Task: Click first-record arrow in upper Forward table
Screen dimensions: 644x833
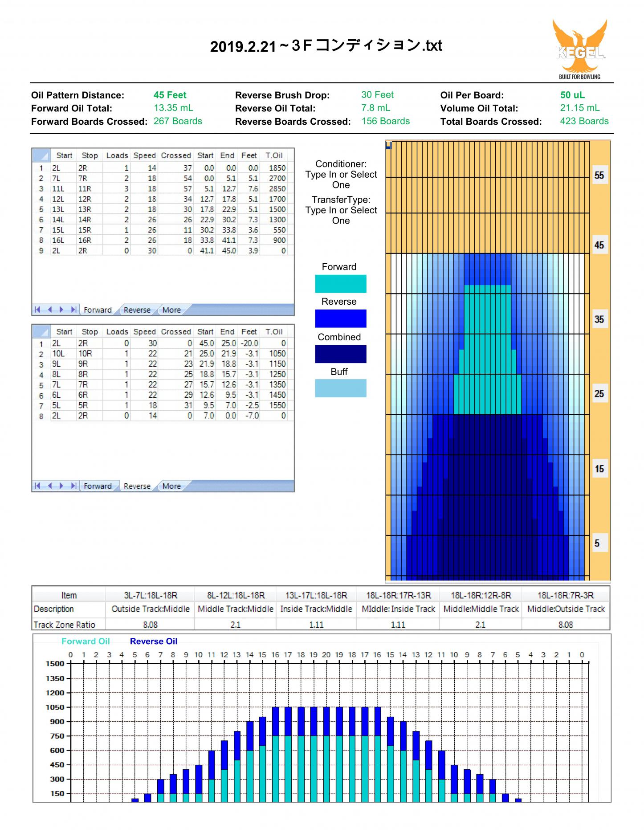Action: pos(37,310)
